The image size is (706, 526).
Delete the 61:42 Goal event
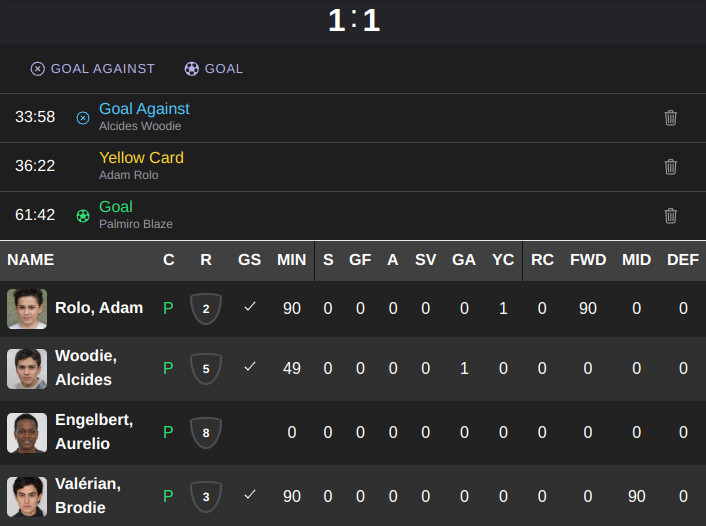[670, 216]
